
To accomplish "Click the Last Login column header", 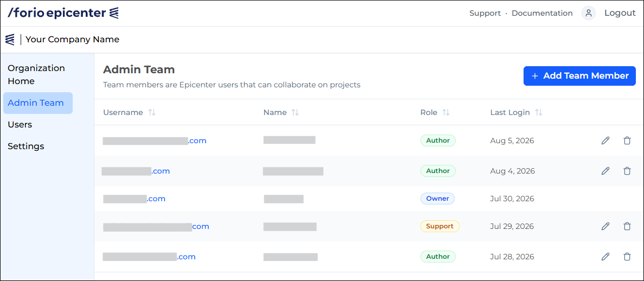I will pos(510,113).
